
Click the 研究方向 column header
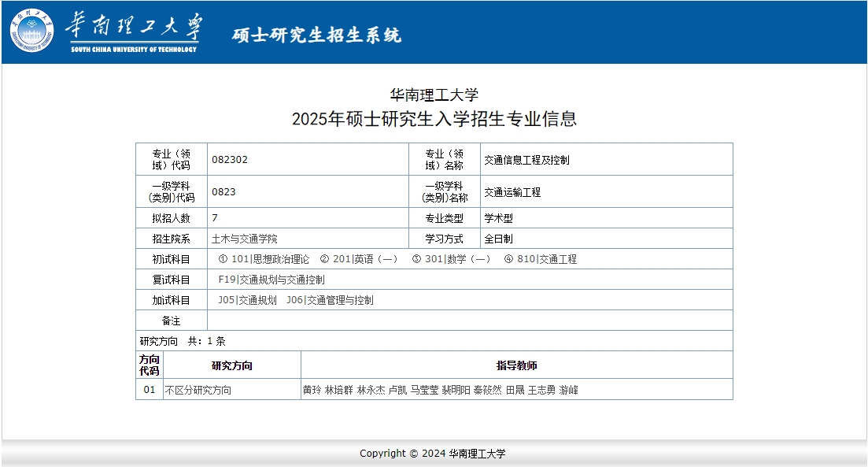click(x=232, y=365)
